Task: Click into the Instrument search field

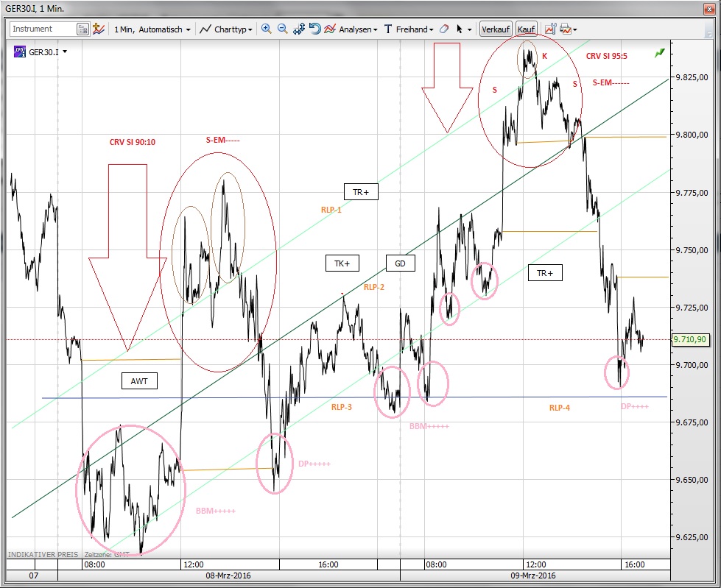Action: 41,29
